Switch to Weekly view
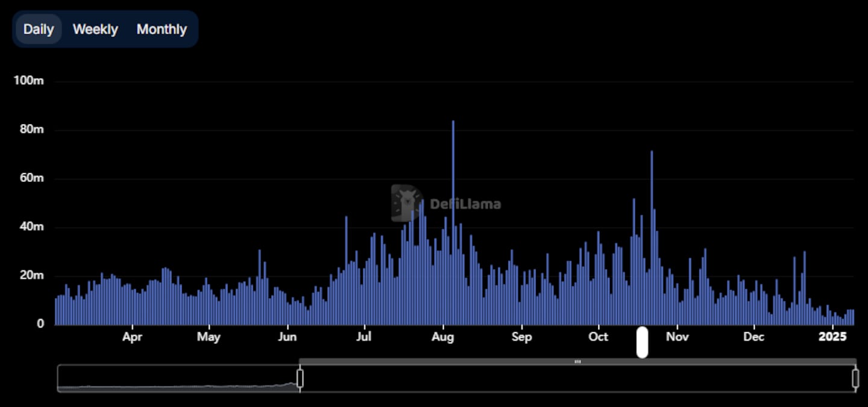The height and width of the screenshot is (407, 868). pyautogui.click(x=95, y=29)
